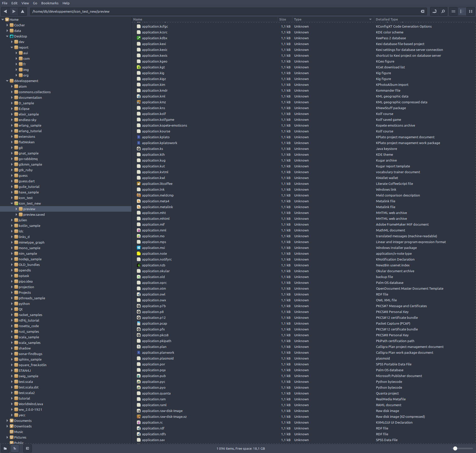Expand the Downloads folder
Viewport: 476px width, 453px height.
tap(7, 426)
